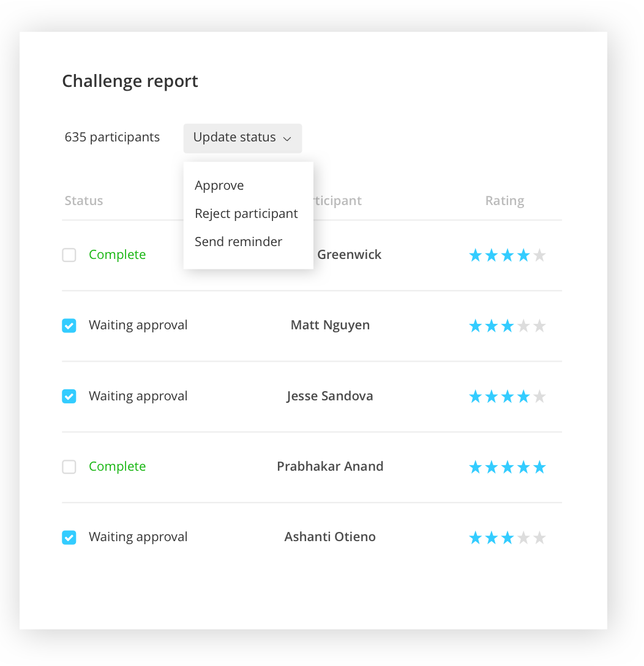Screen dimensions: 644x666
Task: Click fifth star in Jesse Sandova's rating
Action: pyautogui.click(x=539, y=397)
